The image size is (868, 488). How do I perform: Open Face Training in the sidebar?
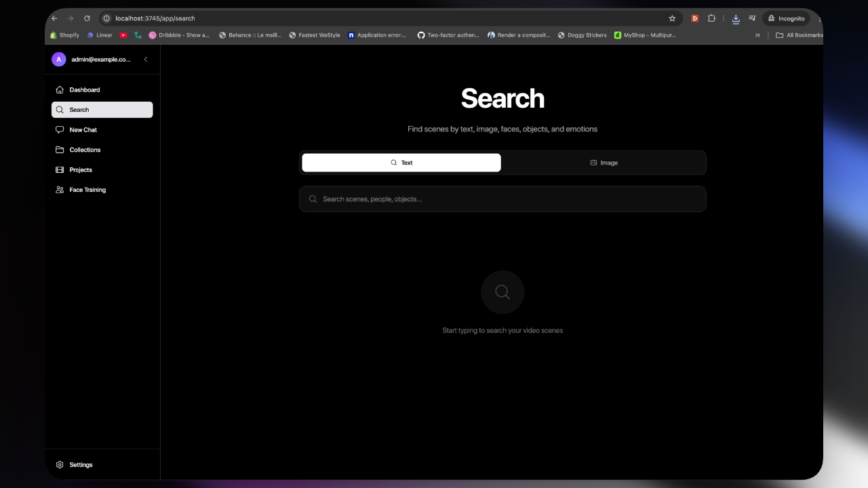(102, 190)
